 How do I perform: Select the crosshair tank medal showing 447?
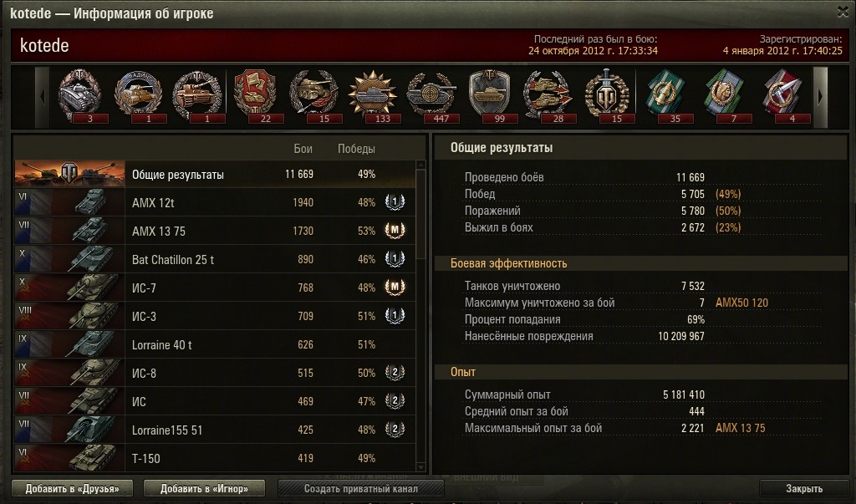click(x=432, y=96)
